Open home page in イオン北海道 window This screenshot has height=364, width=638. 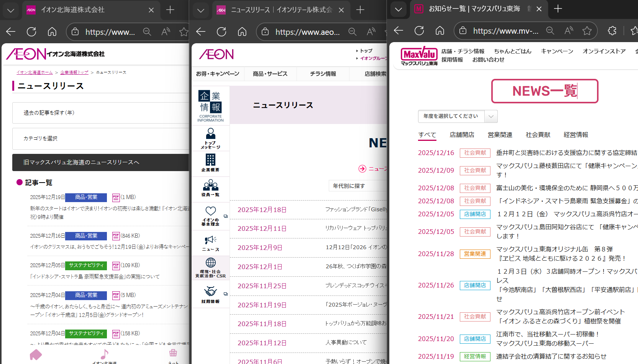click(52, 32)
